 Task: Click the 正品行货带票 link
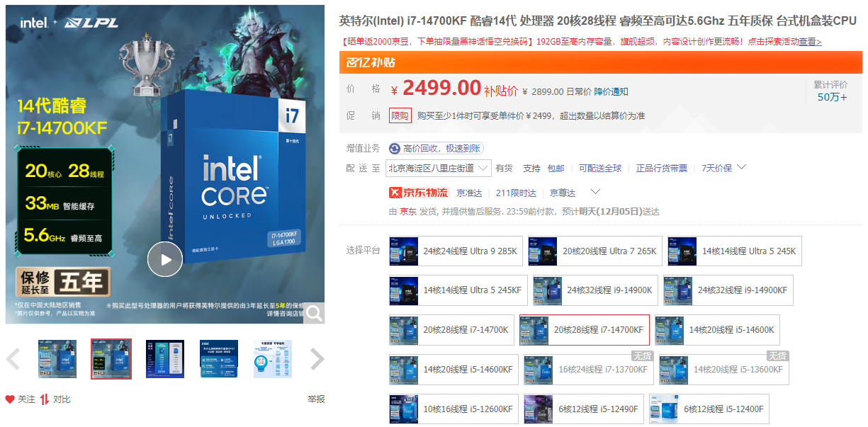[662, 168]
